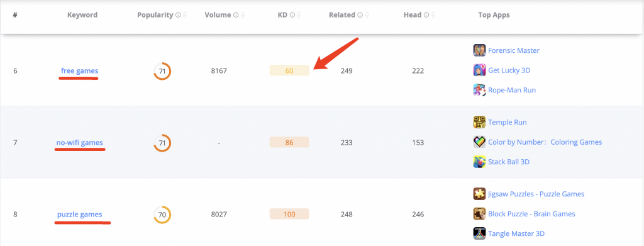Screen dimensions: 644x246
Task: Sort the table by Head column
Action: pyautogui.click(x=433, y=15)
